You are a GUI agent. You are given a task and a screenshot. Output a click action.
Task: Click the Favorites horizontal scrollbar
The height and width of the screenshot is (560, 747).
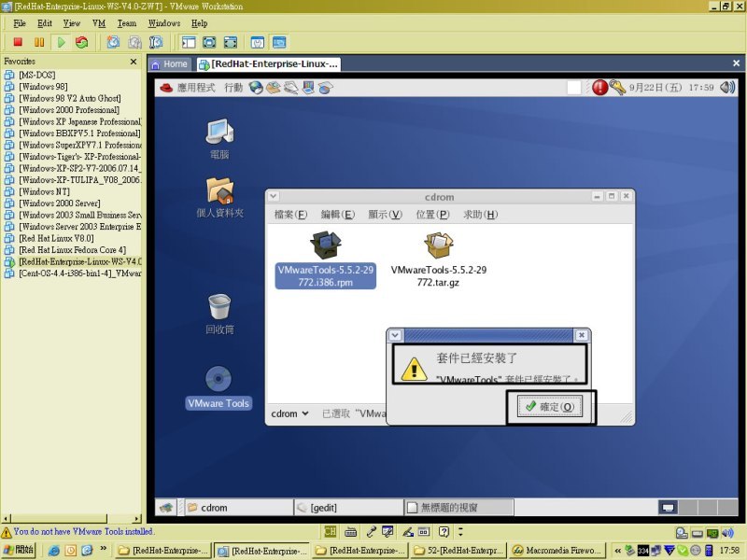[72, 519]
